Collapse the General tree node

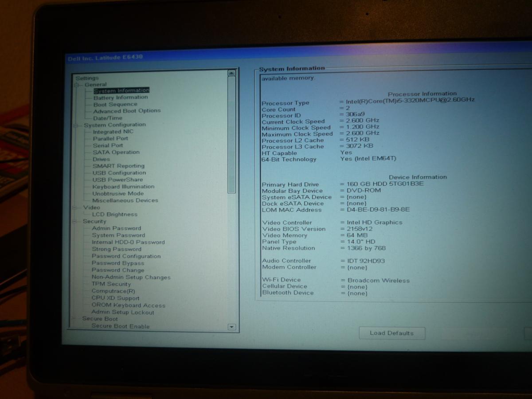coord(76,85)
